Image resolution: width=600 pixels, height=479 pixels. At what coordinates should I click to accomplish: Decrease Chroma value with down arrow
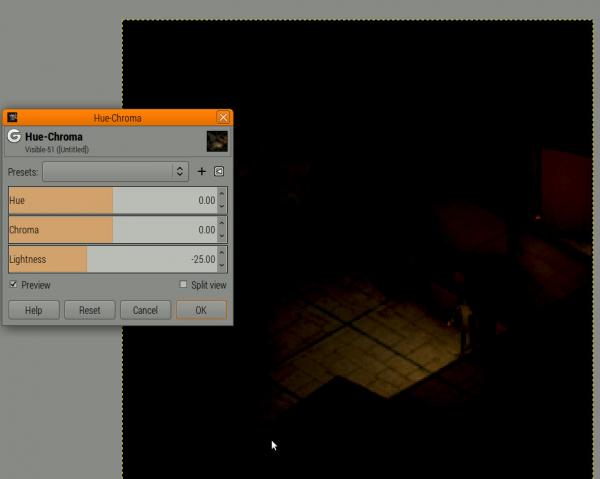(222, 236)
